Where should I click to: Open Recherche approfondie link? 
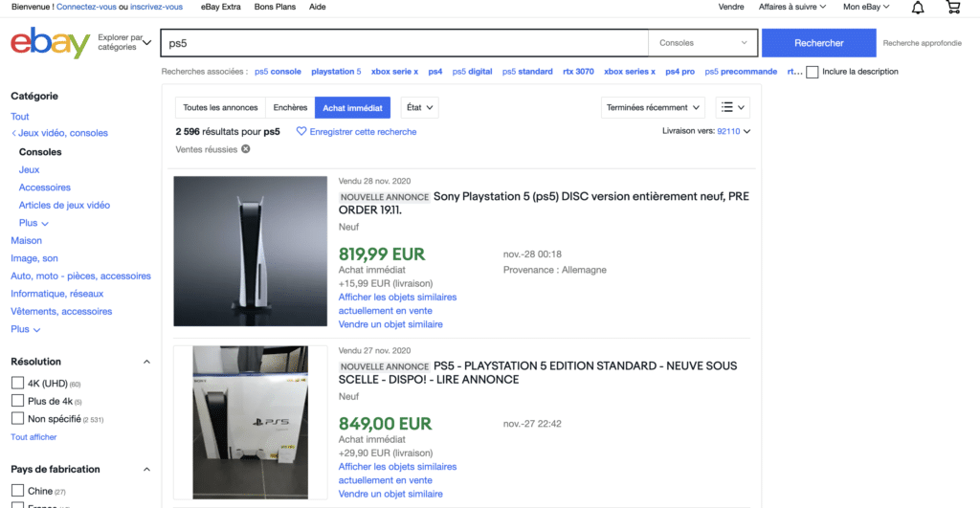[x=922, y=43]
